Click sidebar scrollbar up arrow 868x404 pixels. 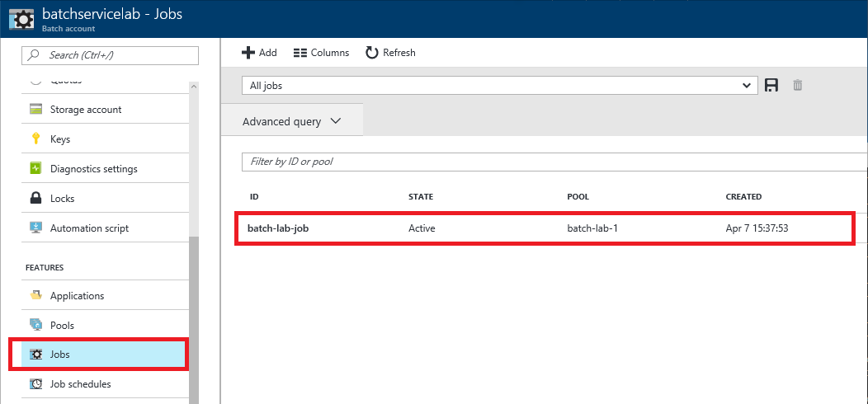click(x=193, y=87)
